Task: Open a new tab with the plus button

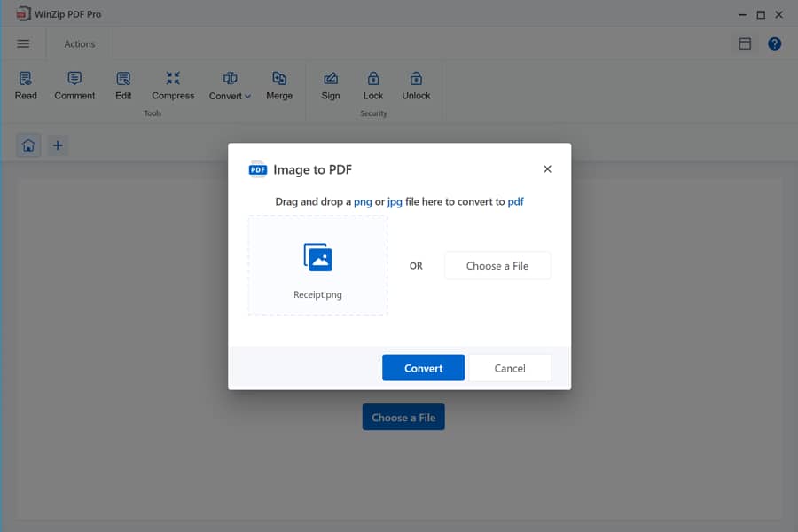Action: coord(58,145)
